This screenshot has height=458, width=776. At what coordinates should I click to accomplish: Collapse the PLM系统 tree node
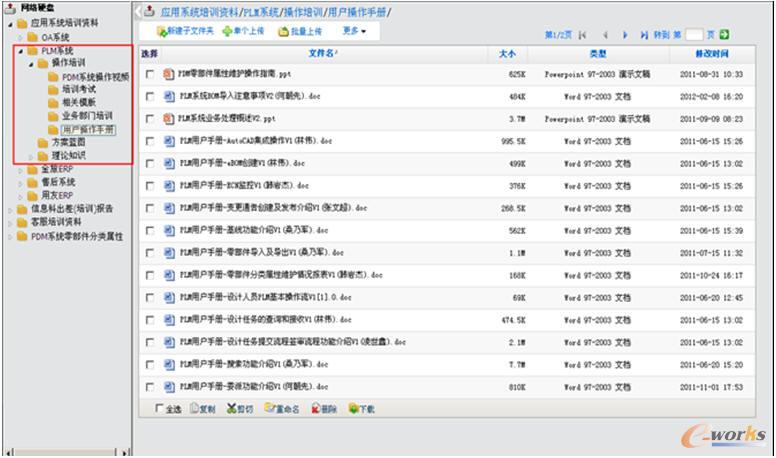point(21,51)
